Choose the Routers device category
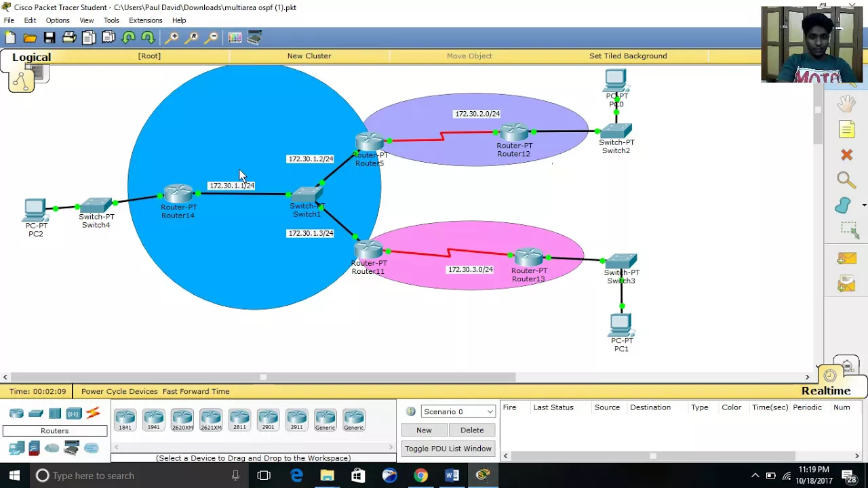 (x=16, y=413)
